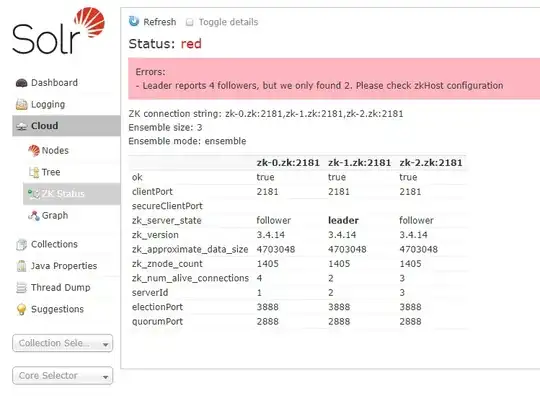Click the Nodes sun icon
Image resolution: width=540 pixels, height=409 pixels.
(x=34, y=150)
